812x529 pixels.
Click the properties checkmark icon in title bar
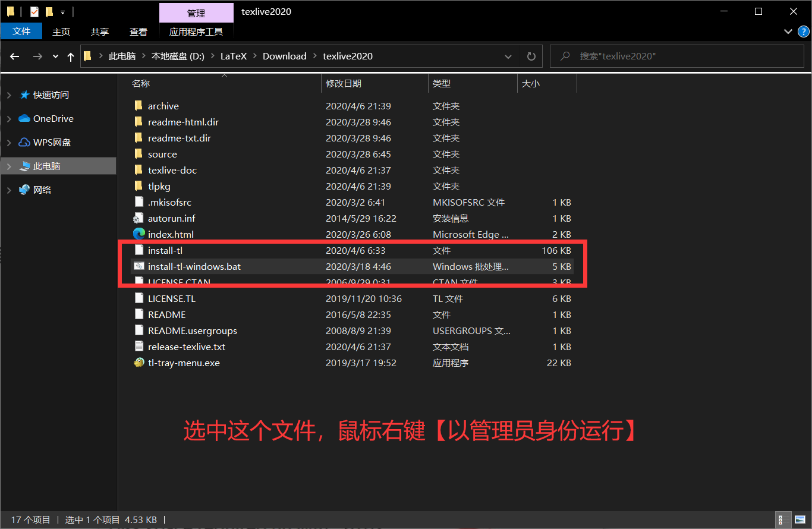point(34,11)
